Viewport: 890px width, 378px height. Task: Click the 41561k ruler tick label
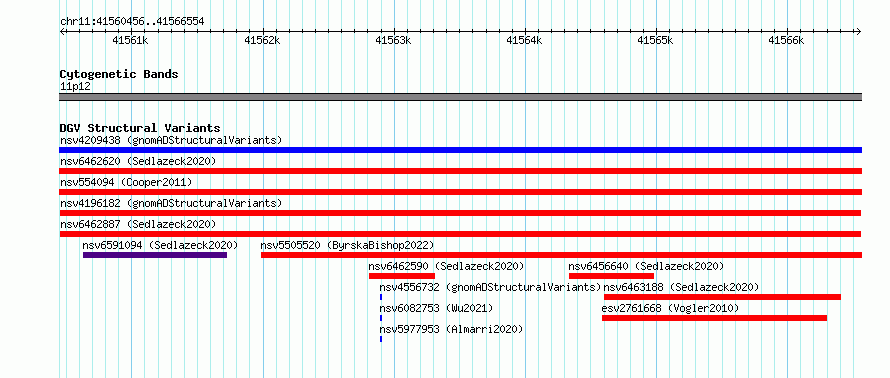click(x=131, y=40)
